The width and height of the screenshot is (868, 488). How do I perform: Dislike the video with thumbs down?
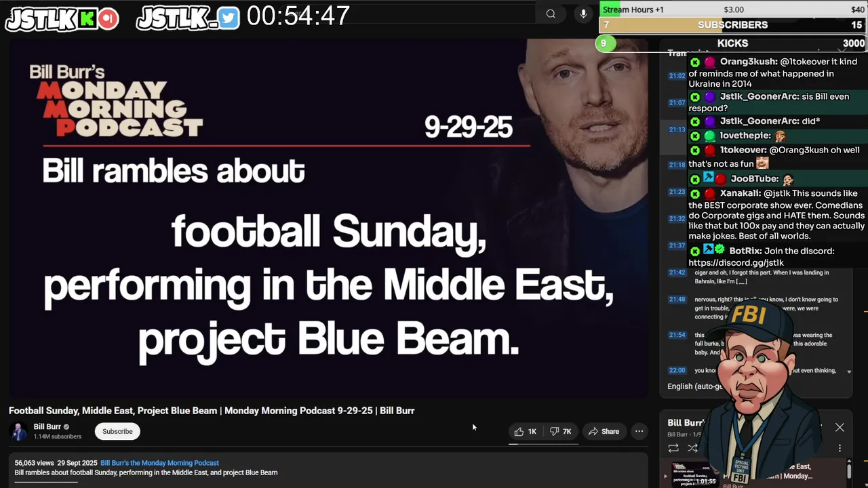point(560,431)
